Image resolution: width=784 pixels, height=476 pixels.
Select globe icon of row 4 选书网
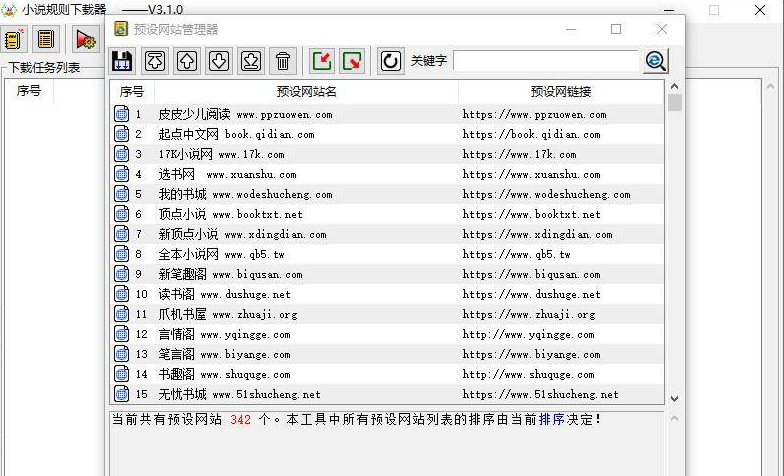click(x=122, y=174)
